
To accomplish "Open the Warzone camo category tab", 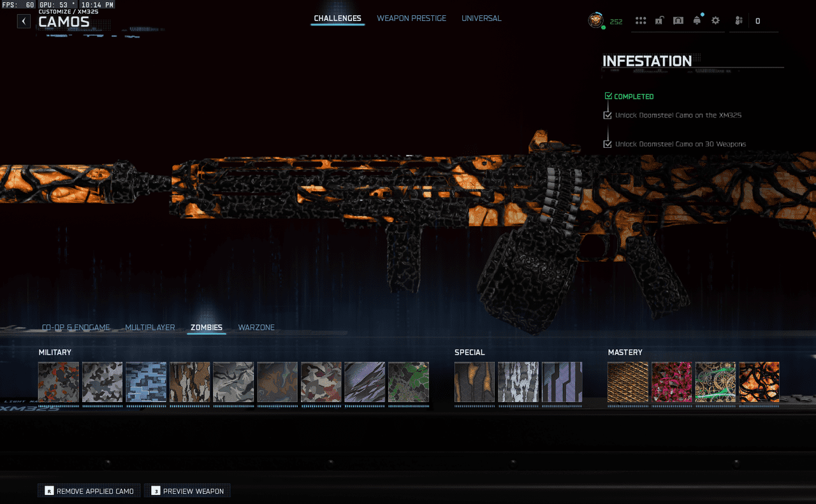I will [x=256, y=328].
